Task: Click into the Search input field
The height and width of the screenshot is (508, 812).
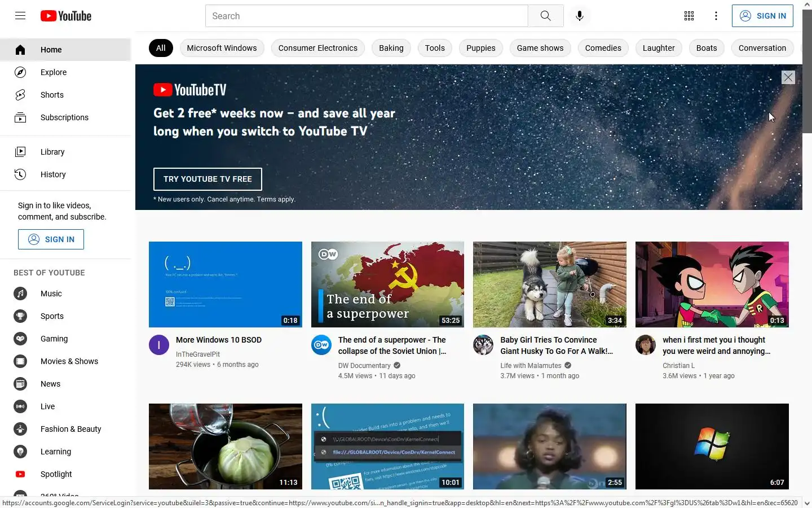Action: coord(367,16)
